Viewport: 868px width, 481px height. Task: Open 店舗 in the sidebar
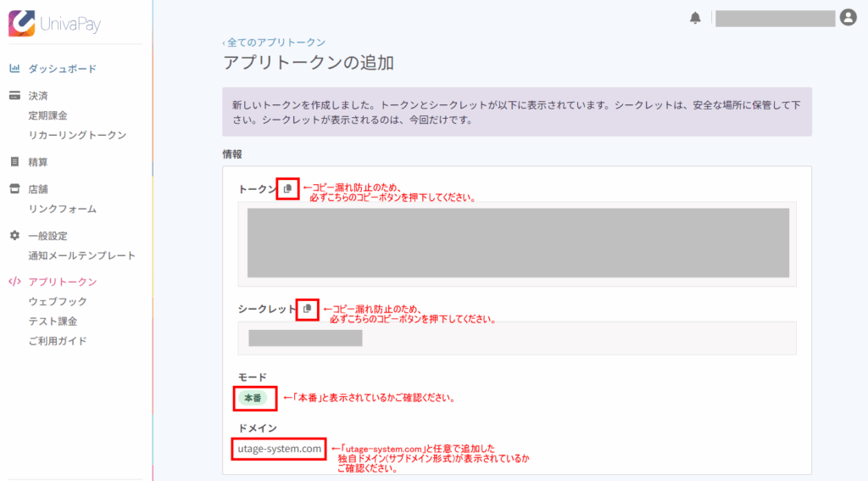(x=38, y=189)
